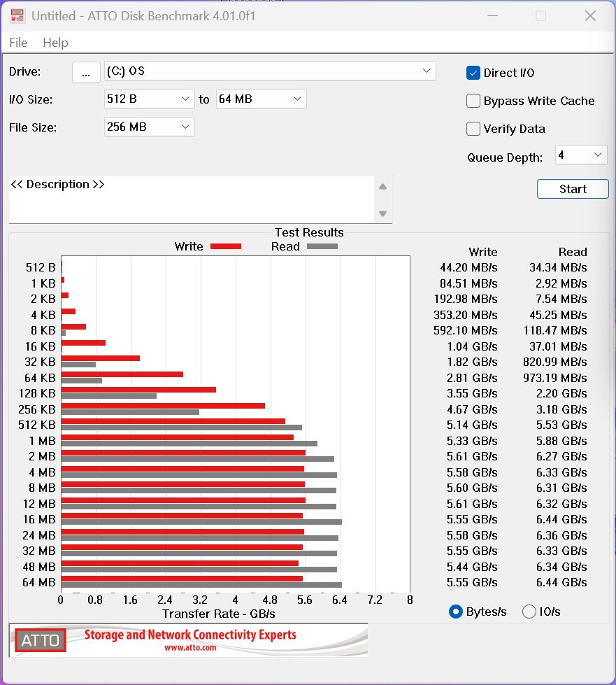The image size is (616, 685).
Task: Click the description scroll up arrow
Action: [383, 187]
